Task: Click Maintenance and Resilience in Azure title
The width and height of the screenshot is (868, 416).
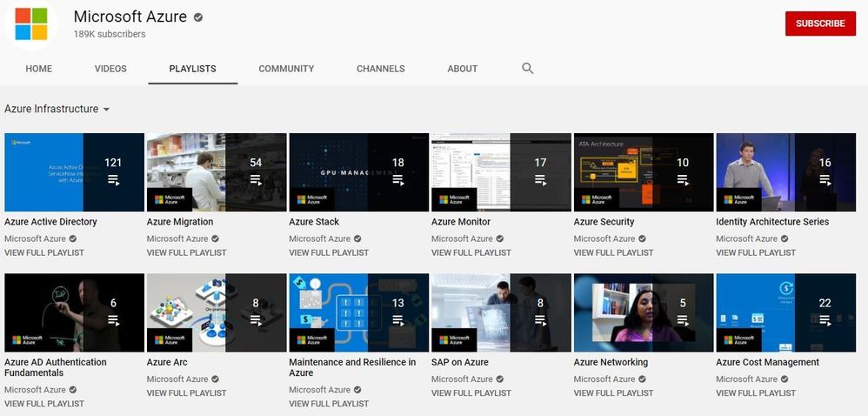Action: 352,367
